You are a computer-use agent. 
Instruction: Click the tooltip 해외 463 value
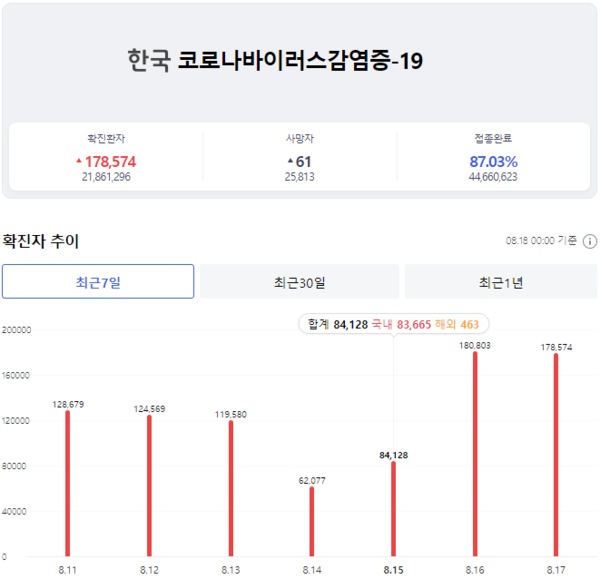click(x=457, y=325)
